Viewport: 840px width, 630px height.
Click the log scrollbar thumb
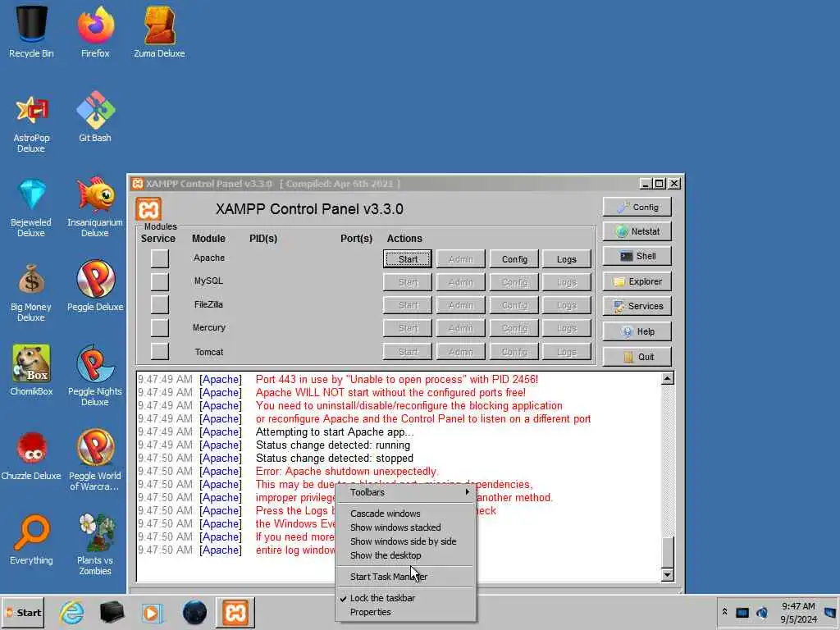click(x=667, y=552)
